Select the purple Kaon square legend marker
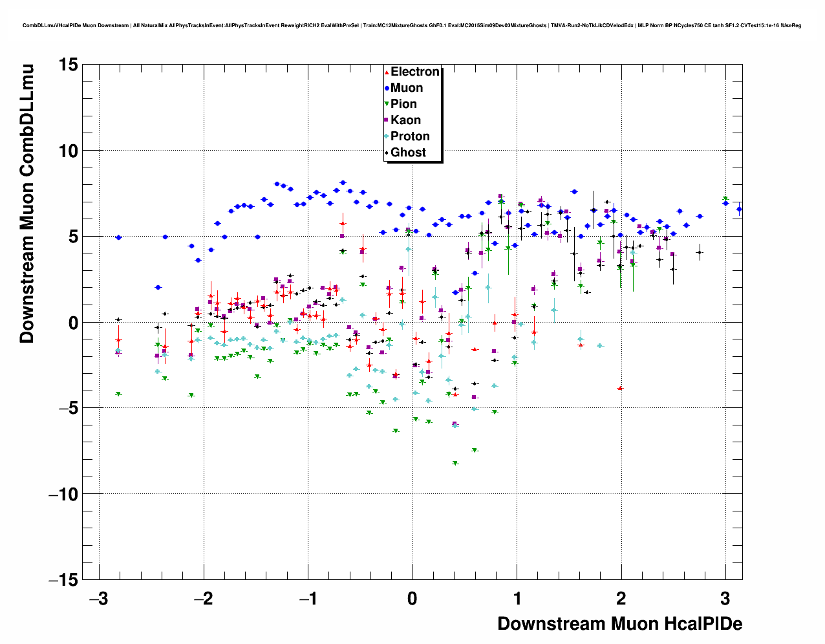Viewport: 825px width, 644px height. click(387, 120)
